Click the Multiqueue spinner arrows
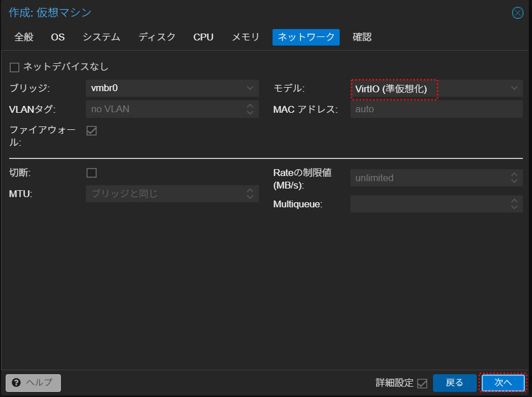 (514, 204)
